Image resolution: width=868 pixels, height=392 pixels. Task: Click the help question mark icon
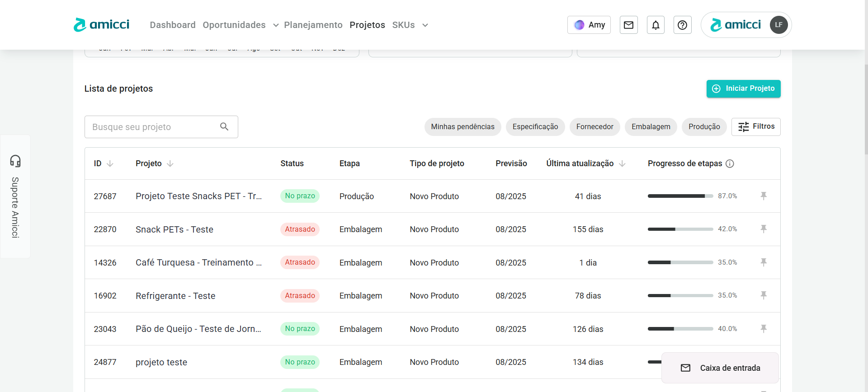[682, 25]
